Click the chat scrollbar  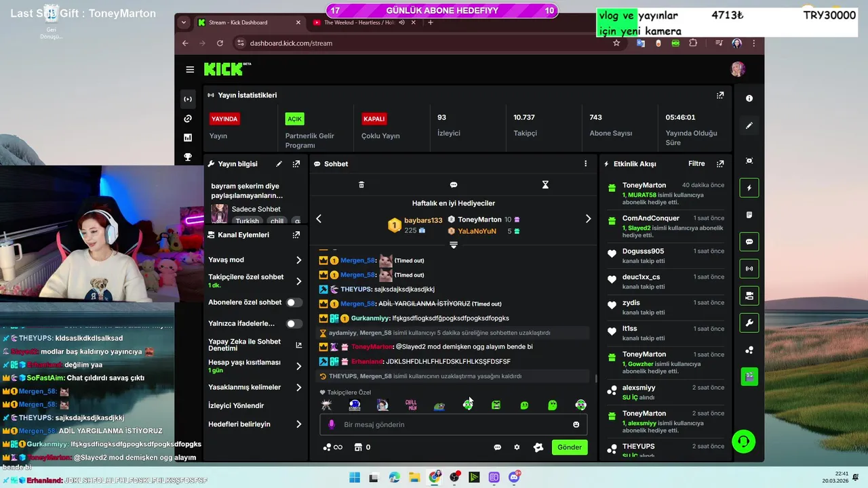tap(596, 379)
